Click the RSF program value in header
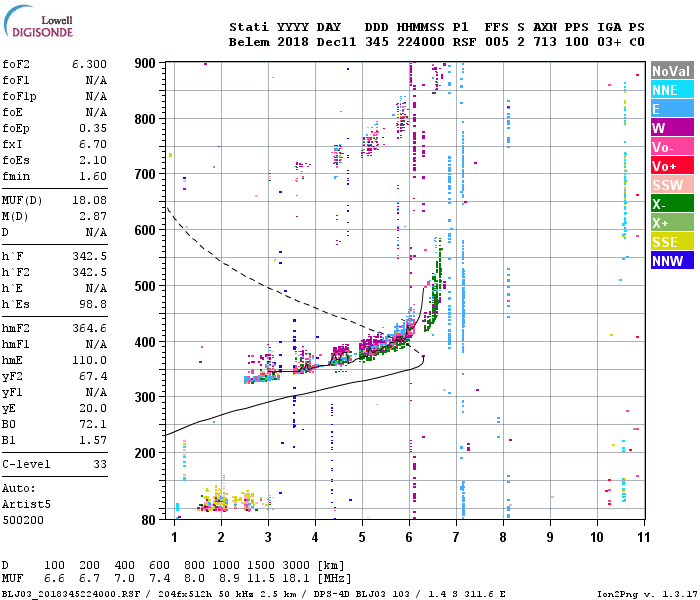This screenshot has width=700, height=600. pyautogui.click(x=464, y=42)
